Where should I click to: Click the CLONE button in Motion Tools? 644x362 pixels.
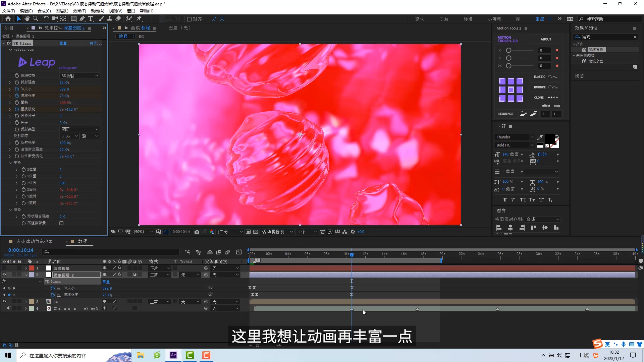[546, 98]
